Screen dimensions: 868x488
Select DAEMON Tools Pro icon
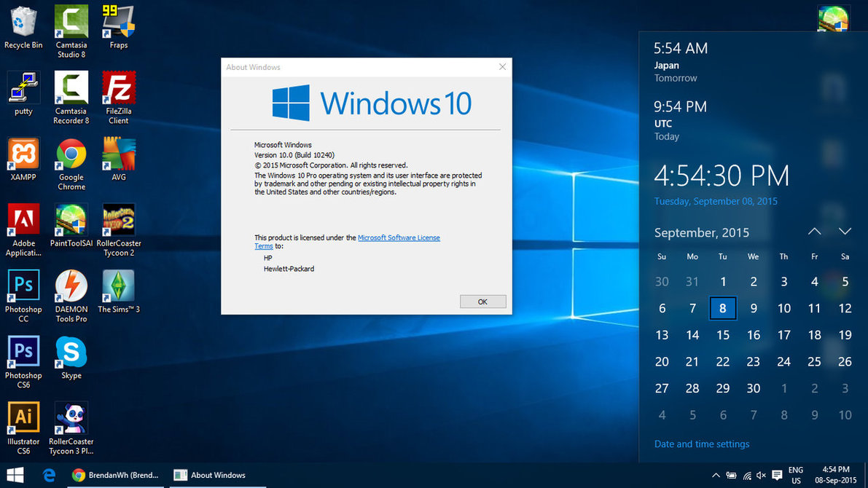(x=71, y=296)
